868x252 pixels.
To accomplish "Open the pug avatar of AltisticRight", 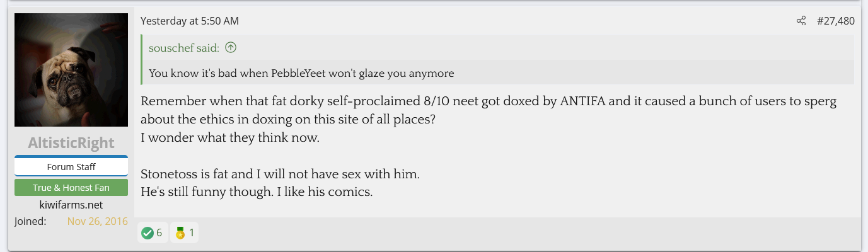I will 71,70.
